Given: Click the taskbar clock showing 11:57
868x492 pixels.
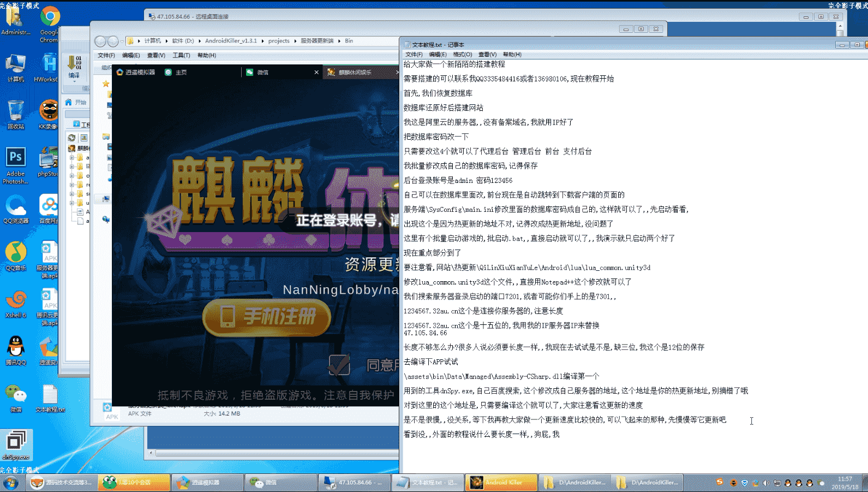Looking at the screenshot, I should (x=845, y=483).
